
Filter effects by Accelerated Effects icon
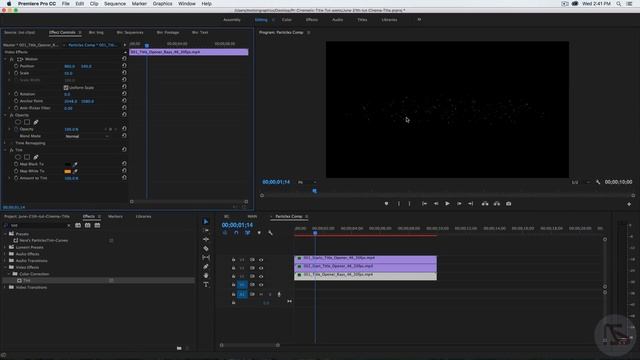click(78, 225)
